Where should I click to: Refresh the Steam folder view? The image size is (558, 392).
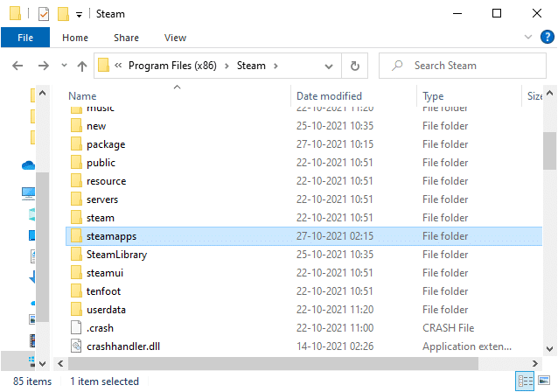tap(355, 66)
